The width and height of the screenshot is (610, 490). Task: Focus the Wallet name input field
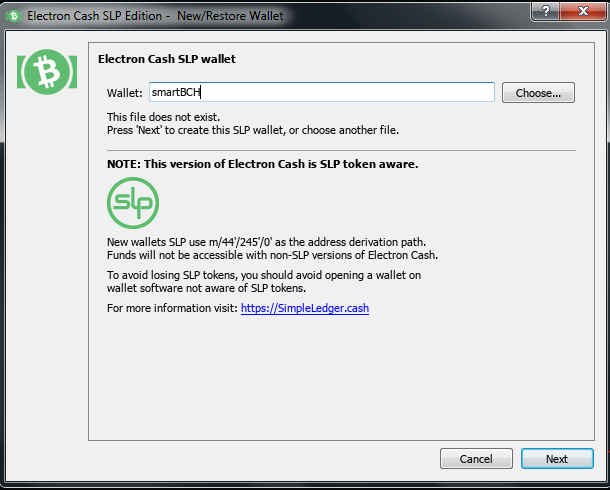pos(322,92)
